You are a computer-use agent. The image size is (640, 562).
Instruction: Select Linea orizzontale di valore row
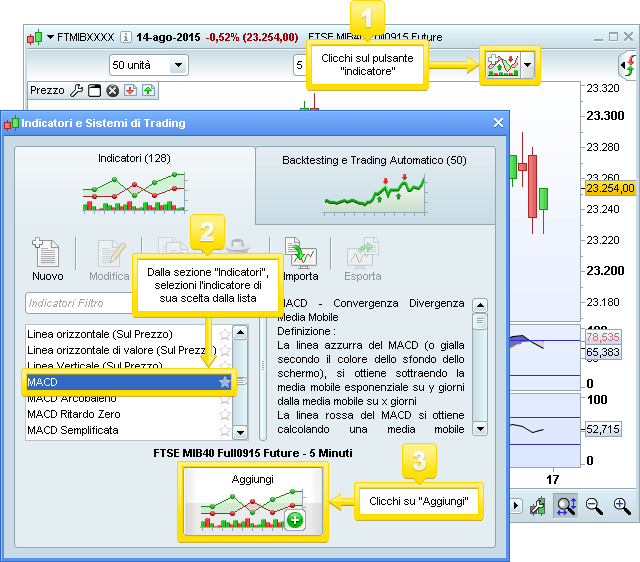(x=128, y=350)
